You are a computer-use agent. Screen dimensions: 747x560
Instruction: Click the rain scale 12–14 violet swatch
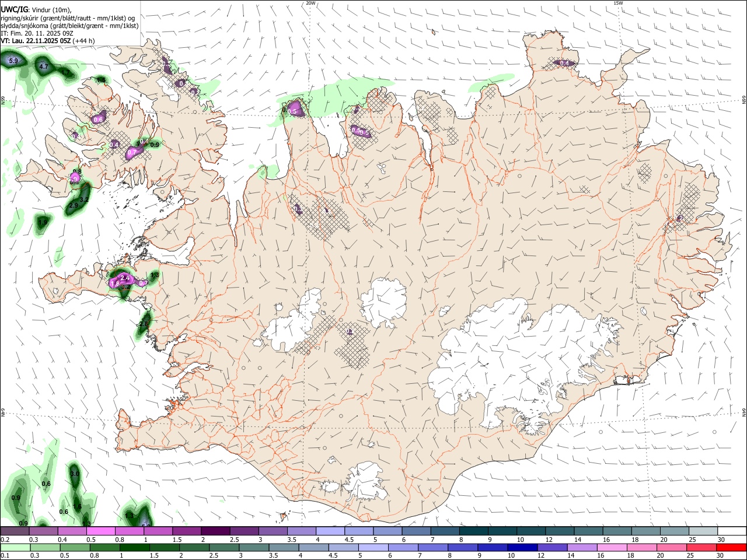pyautogui.click(x=552, y=548)
